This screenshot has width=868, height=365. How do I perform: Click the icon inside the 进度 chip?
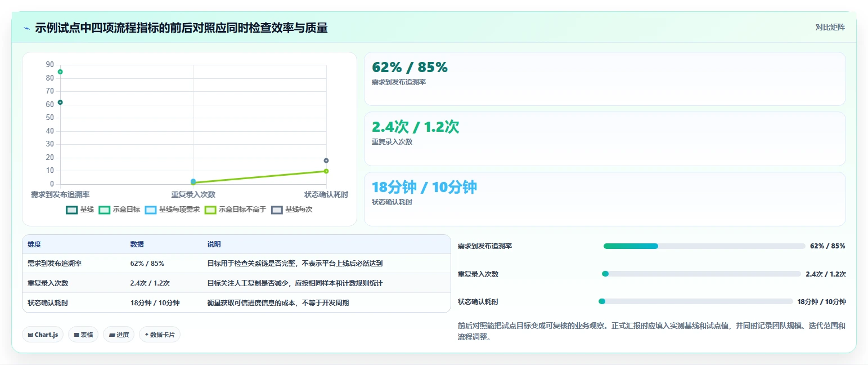click(x=112, y=335)
